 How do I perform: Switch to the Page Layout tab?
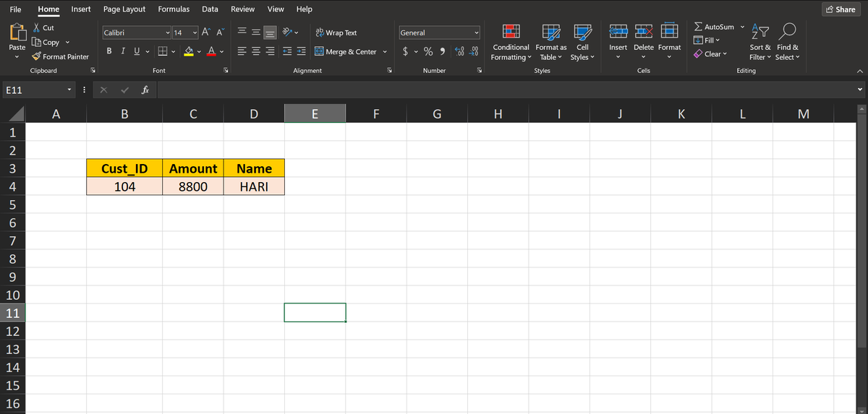(124, 9)
